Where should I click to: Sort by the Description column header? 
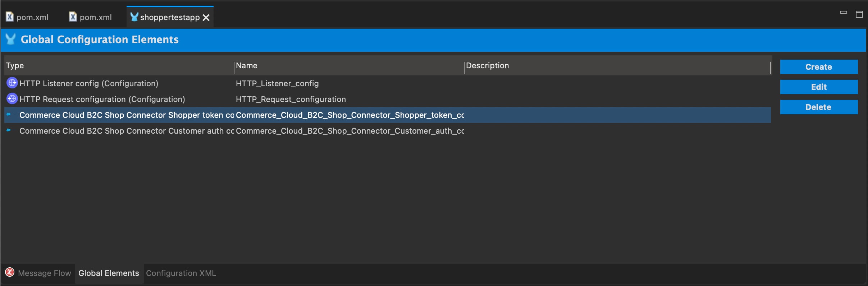click(617, 65)
